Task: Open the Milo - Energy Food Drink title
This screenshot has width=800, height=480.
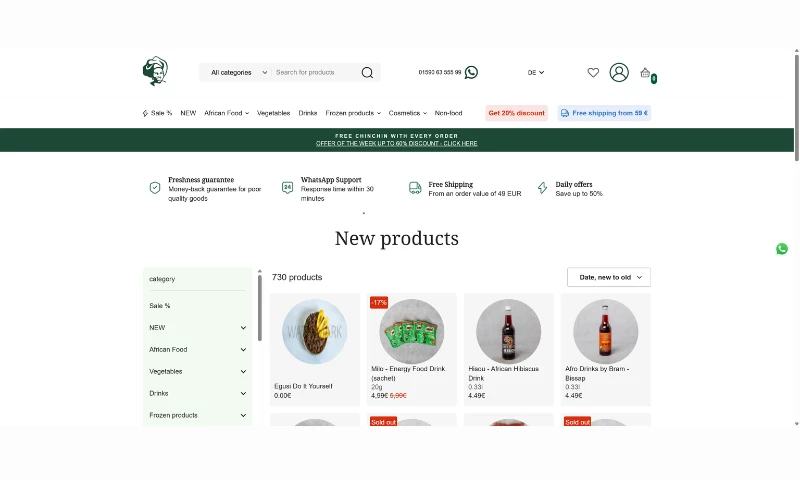Action: (x=408, y=373)
